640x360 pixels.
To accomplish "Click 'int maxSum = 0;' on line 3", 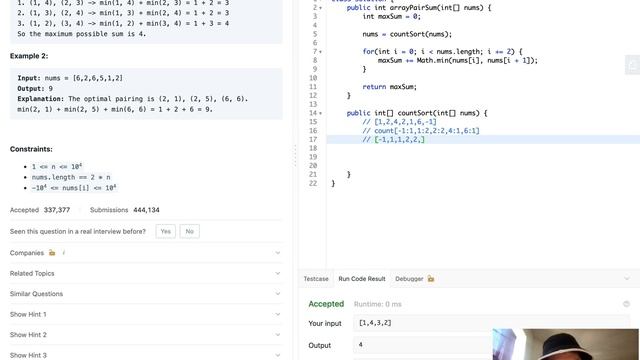I will click(x=391, y=17).
